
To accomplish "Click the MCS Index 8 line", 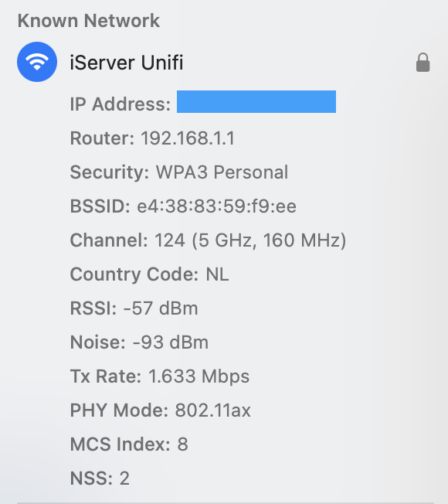I will tap(129, 444).
